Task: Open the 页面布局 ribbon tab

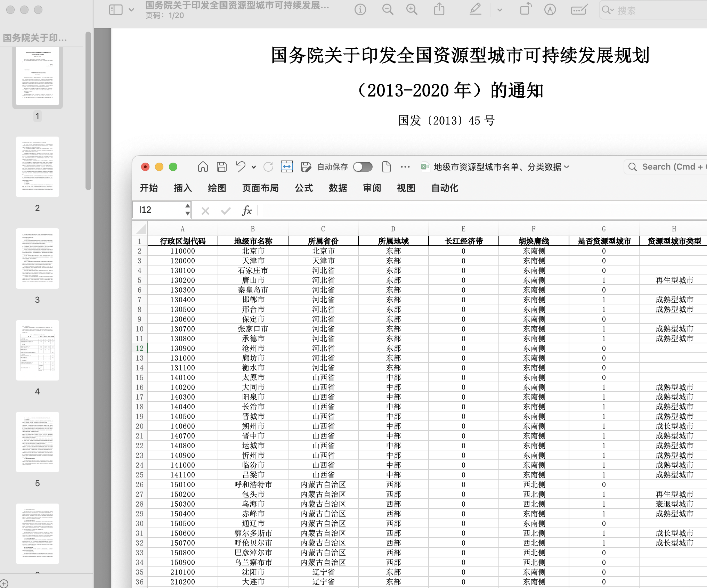Action: 260,188
